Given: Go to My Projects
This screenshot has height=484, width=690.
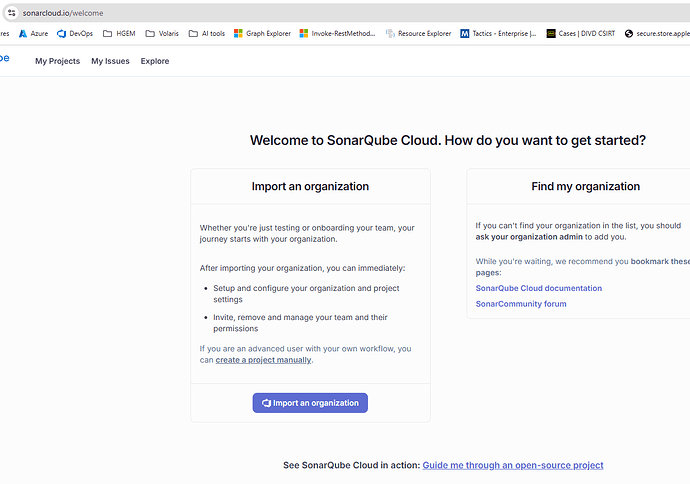Looking at the screenshot, I should [57, 61].
